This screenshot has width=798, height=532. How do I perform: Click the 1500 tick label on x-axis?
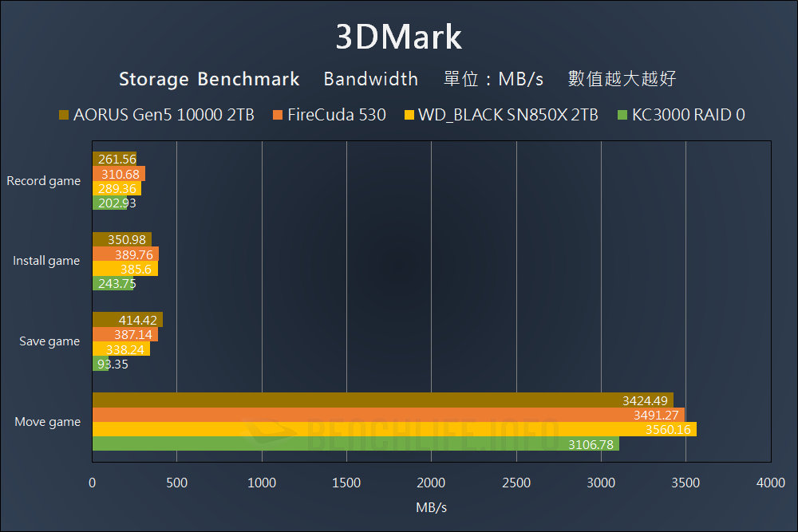click(x=346, y=483)
